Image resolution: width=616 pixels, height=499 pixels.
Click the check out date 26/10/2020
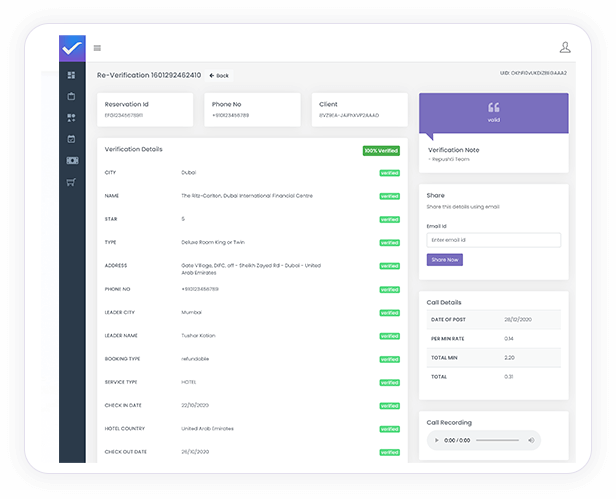[195, 452]
